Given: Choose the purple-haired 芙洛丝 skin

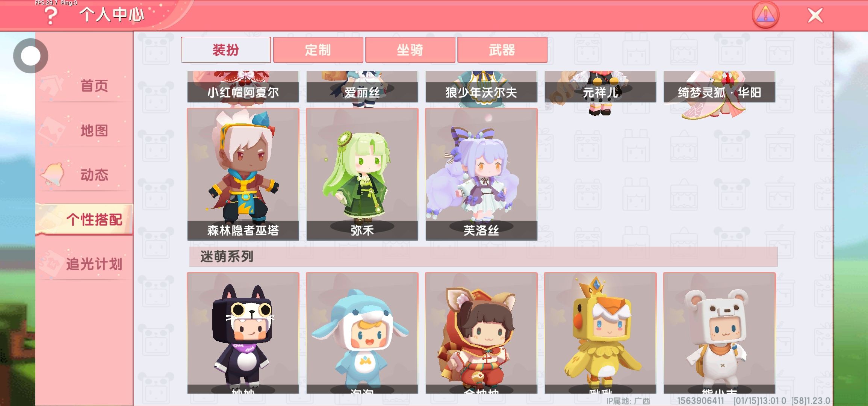Looking at the screenshot, I should tap(481, 174).
